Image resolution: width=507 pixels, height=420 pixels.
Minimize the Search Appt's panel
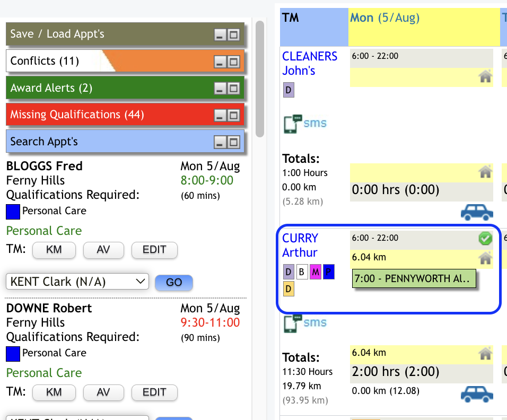point(220,142)
